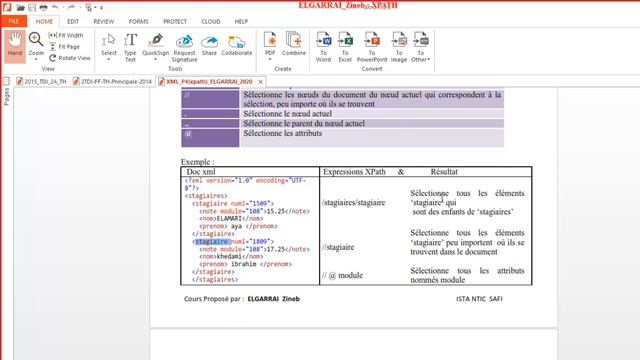The height and width of the screenshot is (360, 640).
Task: Click the Redo quick access icon
Action: click(x=71, y=7)
